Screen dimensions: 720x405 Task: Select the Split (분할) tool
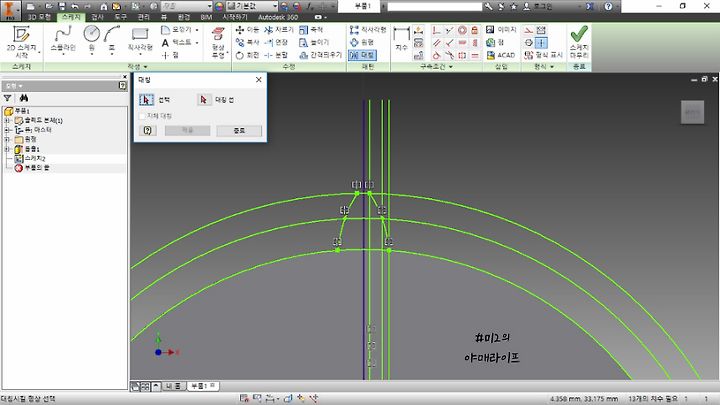click(276, 55)
